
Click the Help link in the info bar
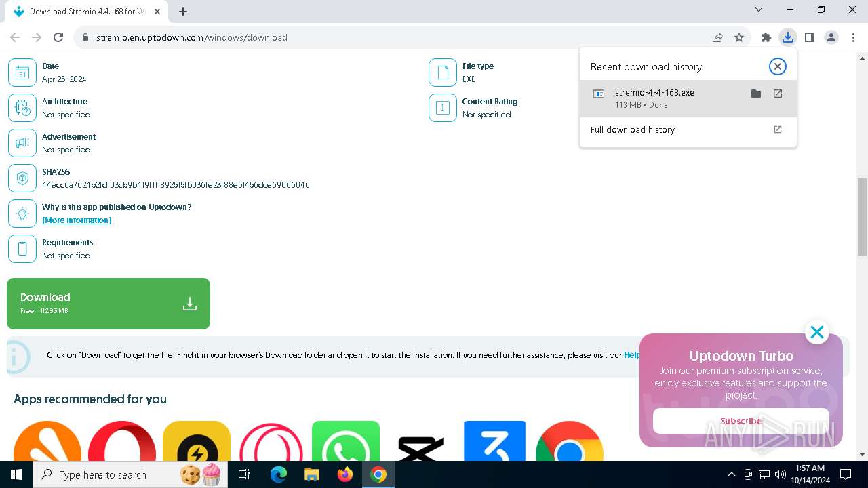coord(632,355)
